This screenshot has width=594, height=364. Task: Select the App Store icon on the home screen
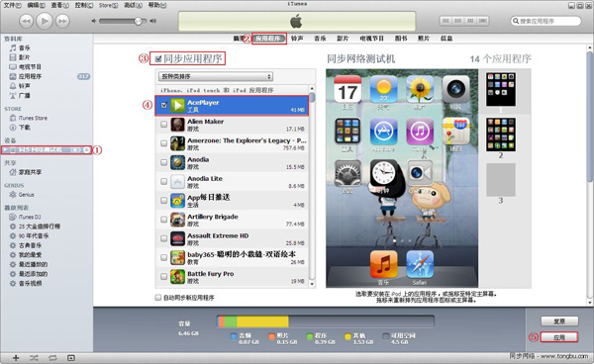tap(383, 132)
